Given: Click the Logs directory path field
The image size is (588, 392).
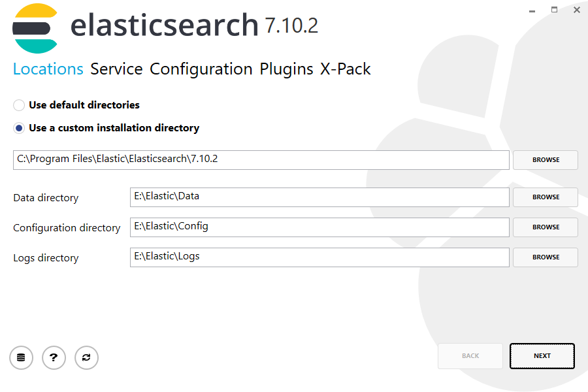Looking at the screenshot, I should click(x=319, y=257).
